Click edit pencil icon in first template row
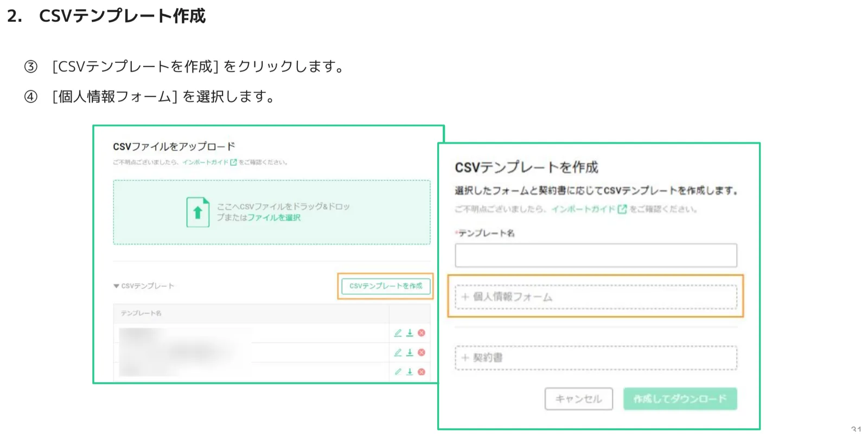 (x=398, y=333)
